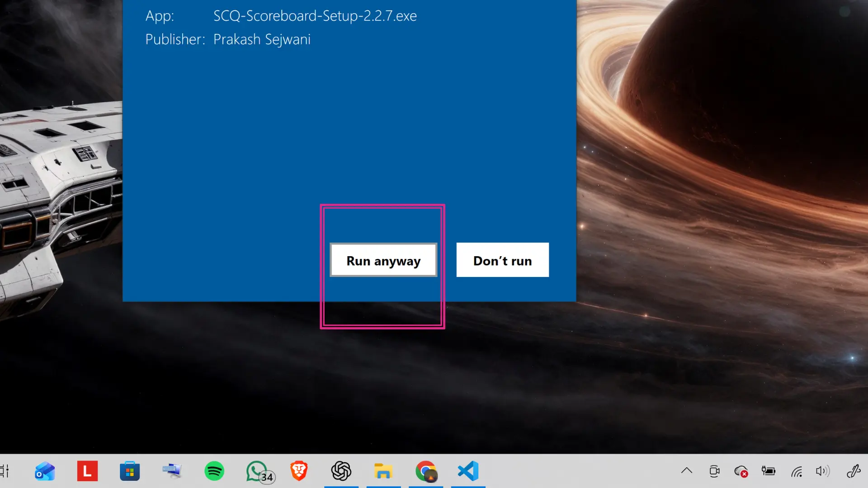The image size is (868, 488).
Task: Click the Run anyway button
Action: (383, 260)
